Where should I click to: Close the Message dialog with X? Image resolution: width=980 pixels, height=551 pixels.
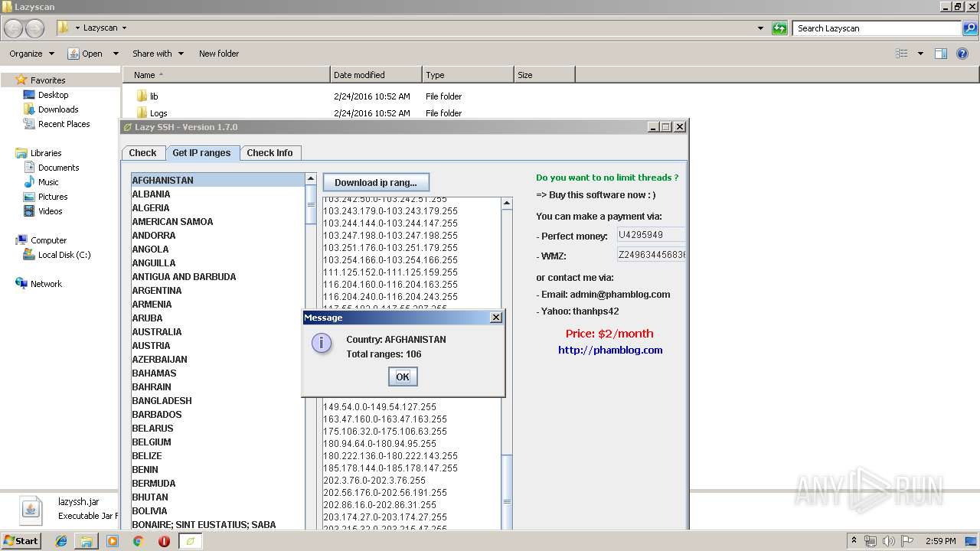click(x=495, y=318)
